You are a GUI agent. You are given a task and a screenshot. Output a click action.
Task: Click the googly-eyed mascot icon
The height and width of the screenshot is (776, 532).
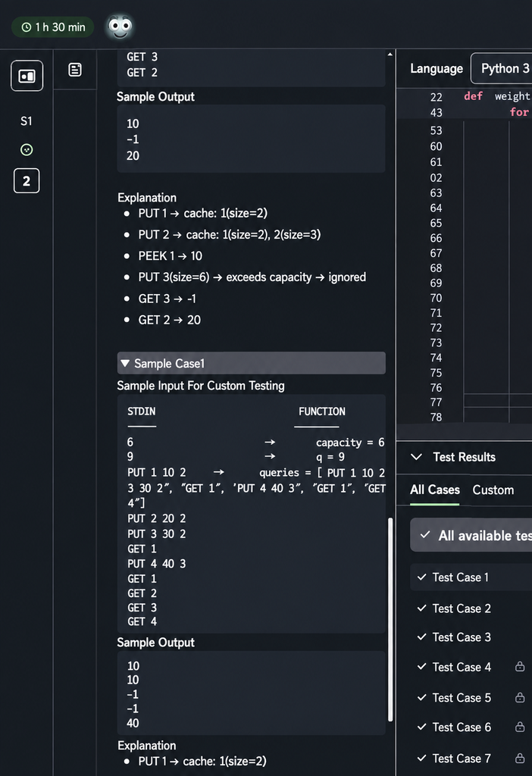[120, 27]
